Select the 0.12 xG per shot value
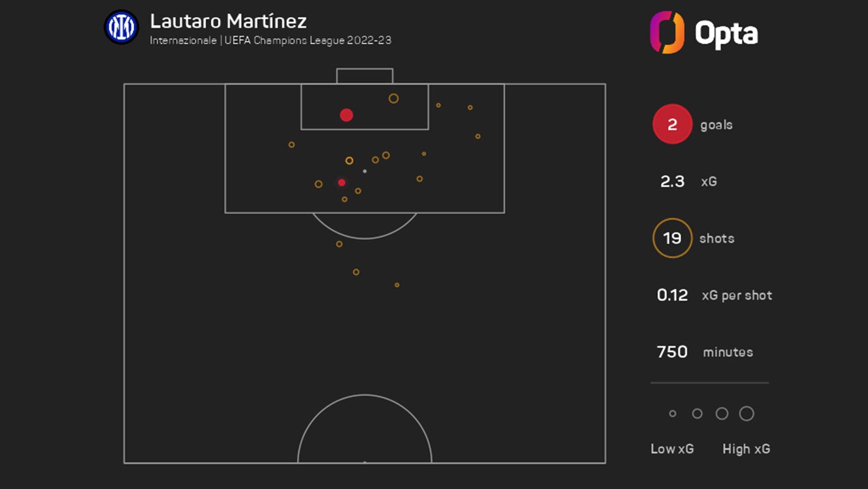 pos(672,295)
